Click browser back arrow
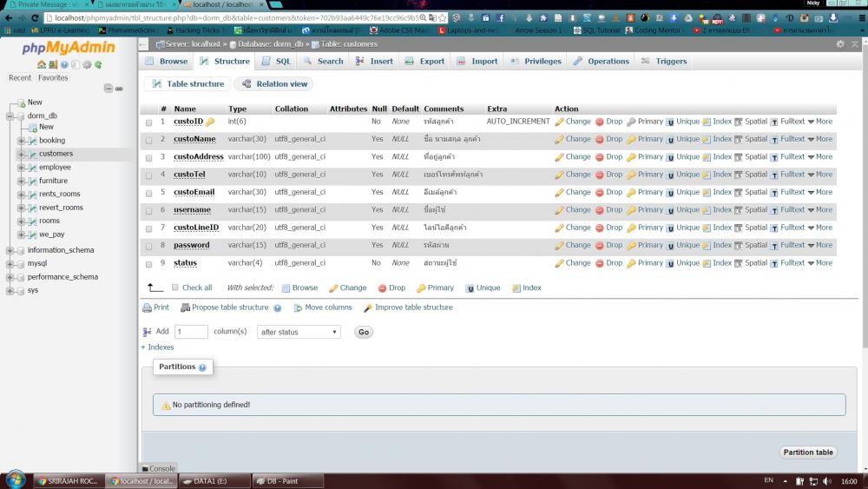The width and height of the screenshot is (868, 489). tap(9, 17)
